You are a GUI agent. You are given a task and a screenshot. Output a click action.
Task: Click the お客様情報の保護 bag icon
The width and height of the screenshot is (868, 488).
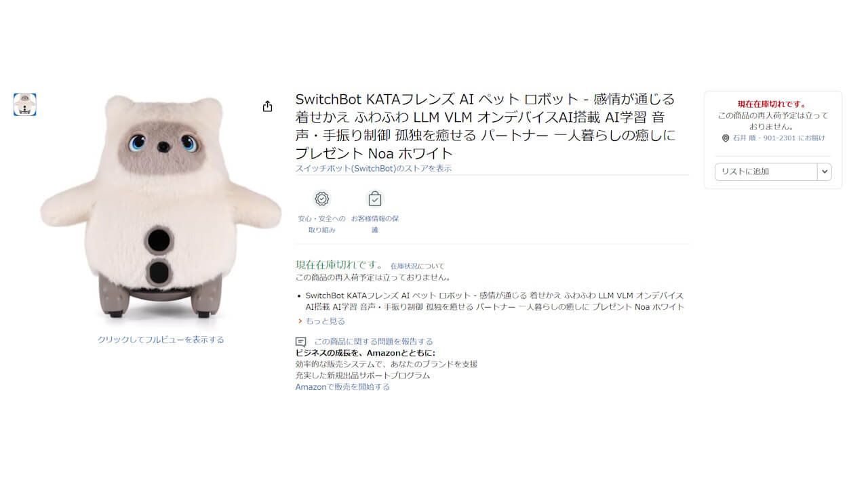tap(375, 199)
